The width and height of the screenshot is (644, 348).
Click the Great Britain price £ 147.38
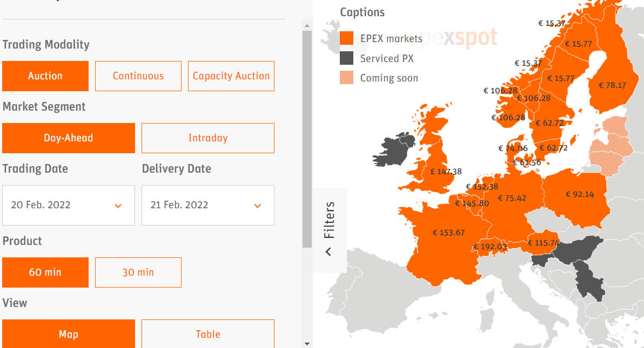[446, 172]
